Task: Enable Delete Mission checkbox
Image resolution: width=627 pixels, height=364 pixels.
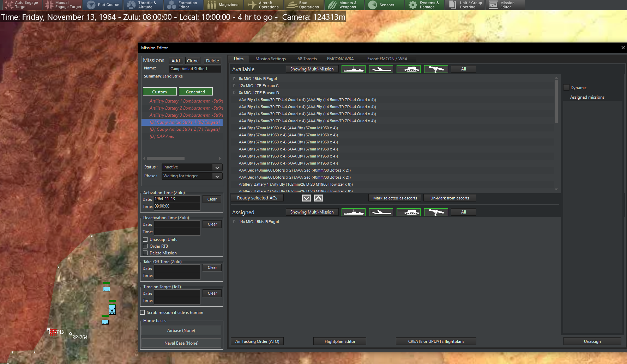Action: [x=145, y=253]
